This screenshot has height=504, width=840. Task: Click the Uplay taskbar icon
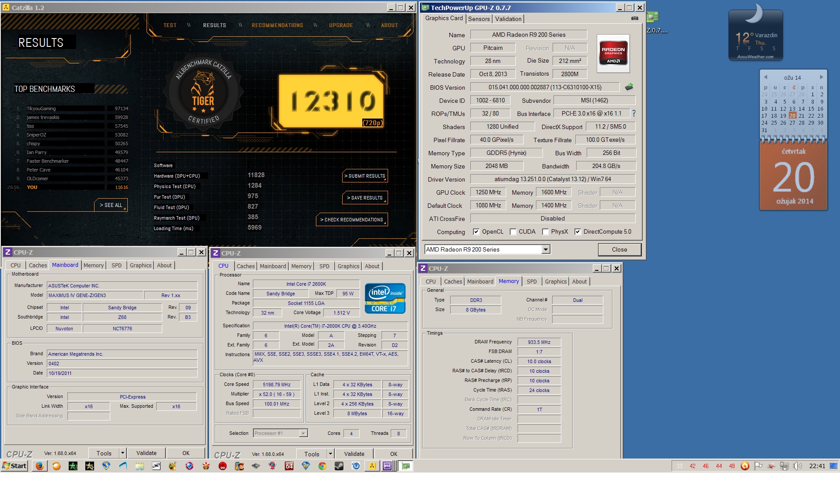click(x=356, y=466)
